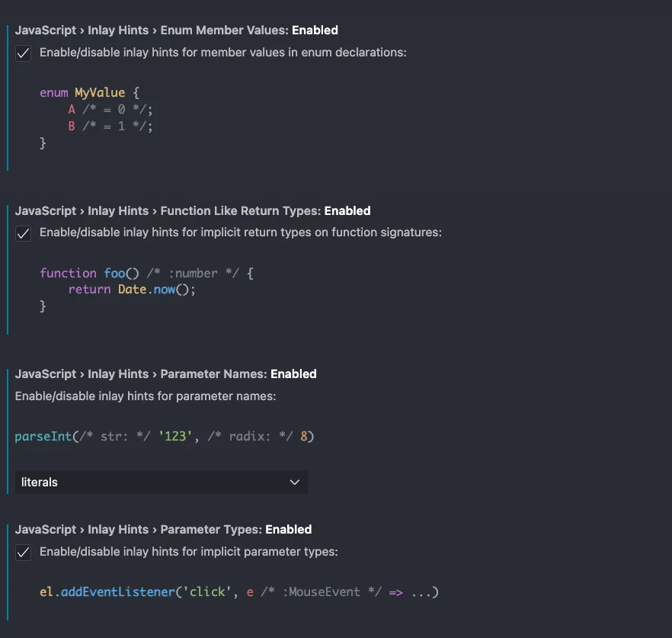672x638 pixels.
Task: Click the 'enum MyValue' code sample line
Action: [x=90, y=93]
